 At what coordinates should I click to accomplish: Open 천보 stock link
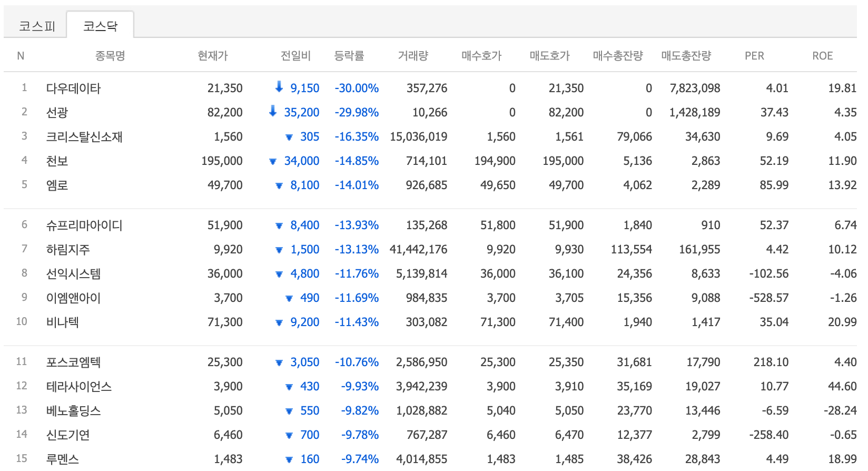(57, 161)
